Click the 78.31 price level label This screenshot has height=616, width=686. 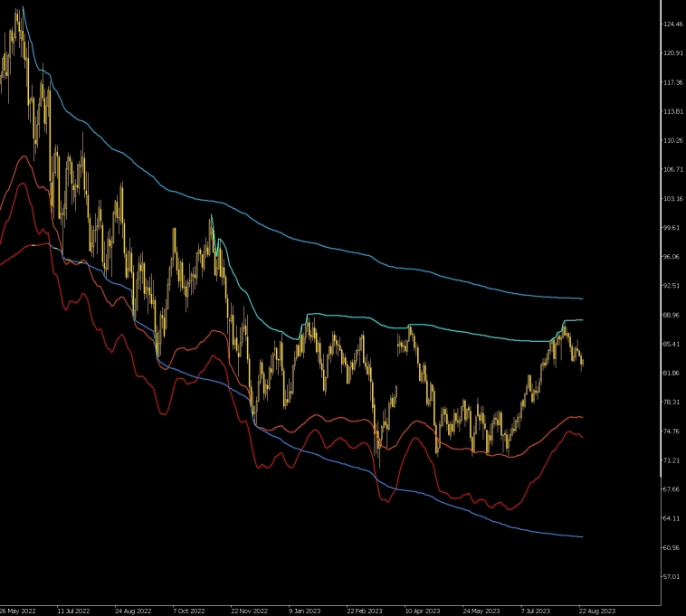coord(672,403)
